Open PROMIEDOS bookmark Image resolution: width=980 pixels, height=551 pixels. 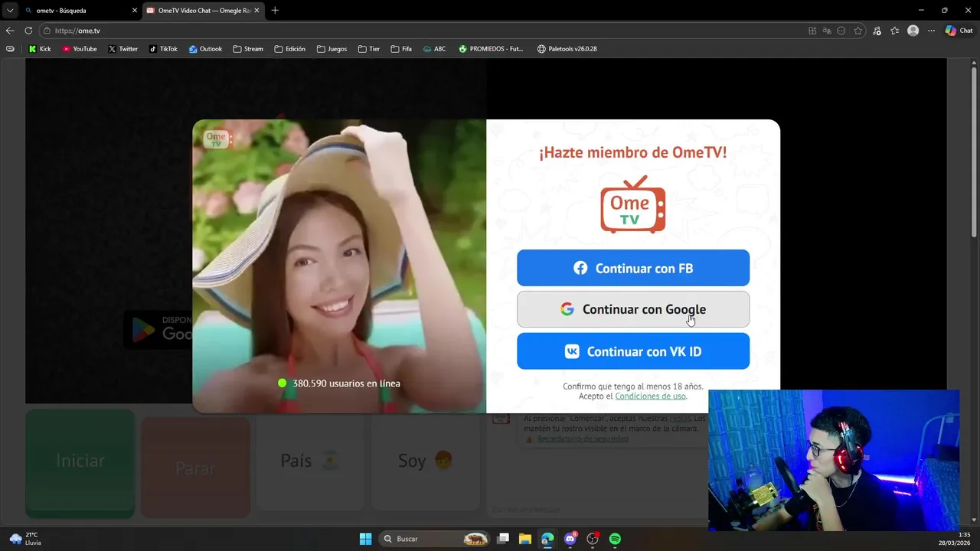tap(491, 49)
